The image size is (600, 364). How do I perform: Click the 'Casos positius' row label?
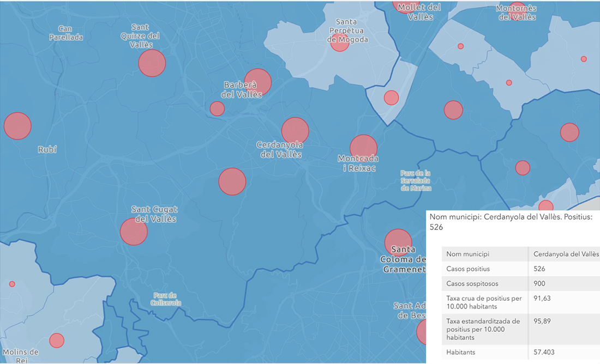click(468, 269)
